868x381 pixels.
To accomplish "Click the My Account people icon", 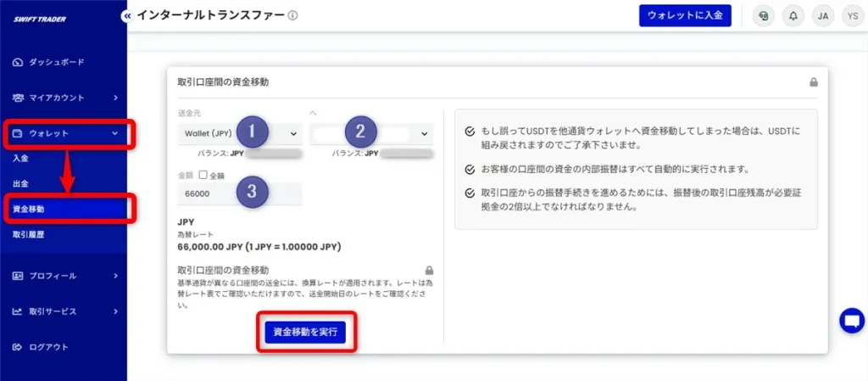I will coord(18,98).
